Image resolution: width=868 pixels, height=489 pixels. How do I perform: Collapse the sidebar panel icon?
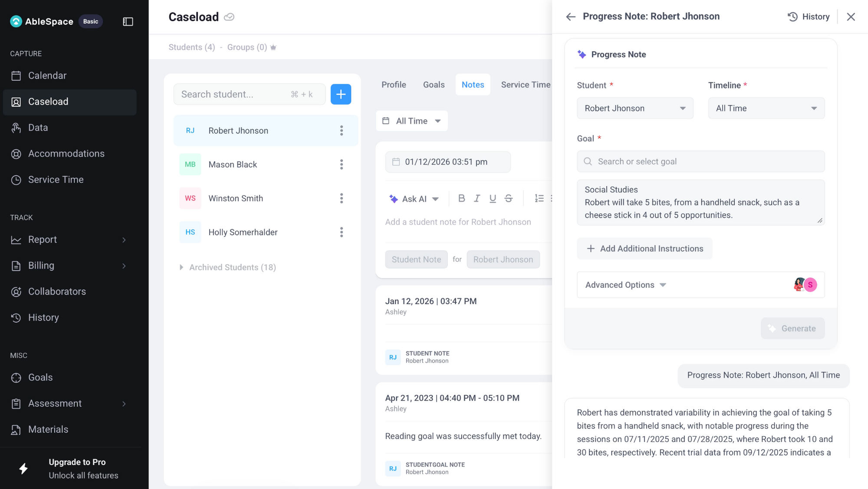pos(128,21)
